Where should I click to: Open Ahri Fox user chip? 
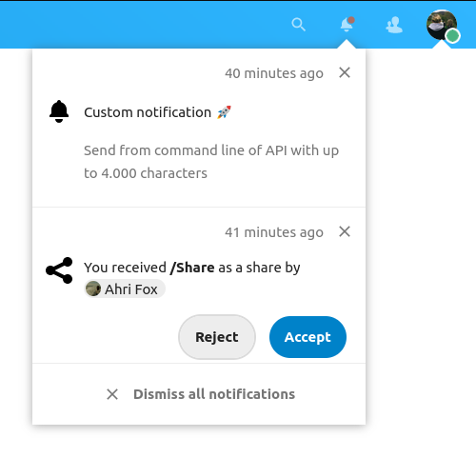125,289
